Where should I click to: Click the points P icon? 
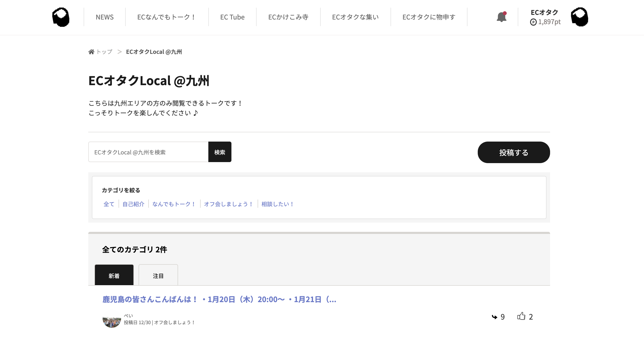coord(533,22)
